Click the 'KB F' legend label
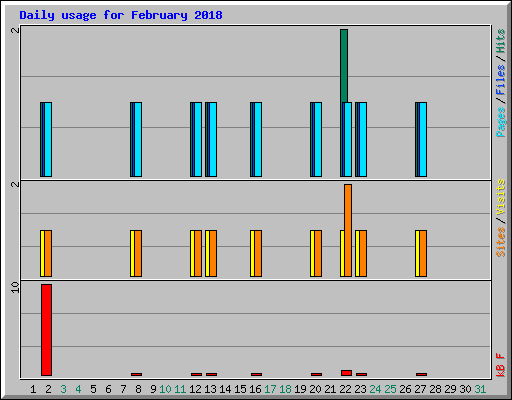Image resolution: width=512 pixels, height=400 pixels. [x=501, y=365]
